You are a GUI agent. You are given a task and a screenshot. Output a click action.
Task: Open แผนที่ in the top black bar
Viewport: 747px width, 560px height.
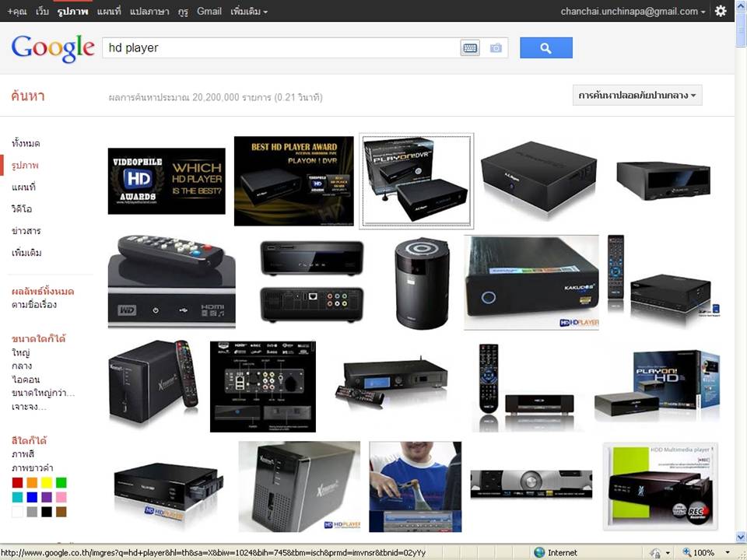tap(109, 12)
